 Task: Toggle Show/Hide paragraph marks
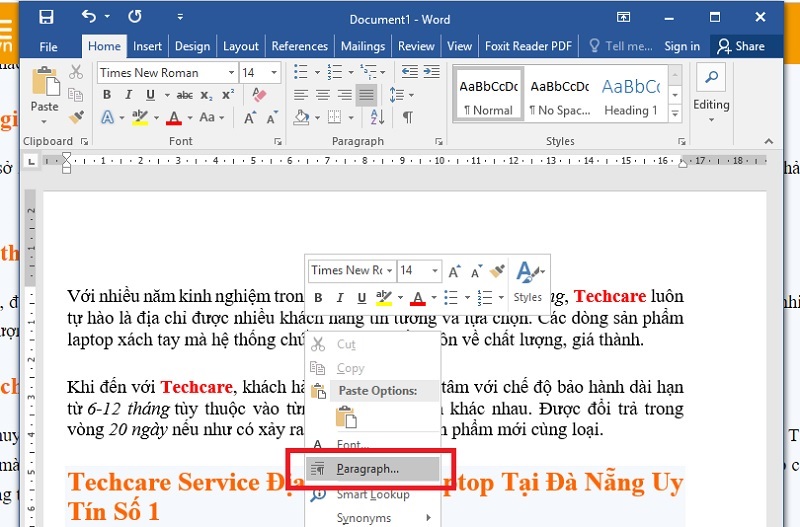(408, 117)
